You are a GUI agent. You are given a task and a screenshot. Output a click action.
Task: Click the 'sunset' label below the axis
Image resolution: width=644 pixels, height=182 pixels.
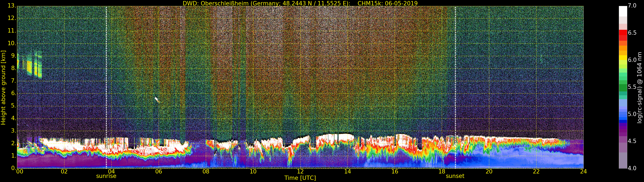(x=455, y=176)
